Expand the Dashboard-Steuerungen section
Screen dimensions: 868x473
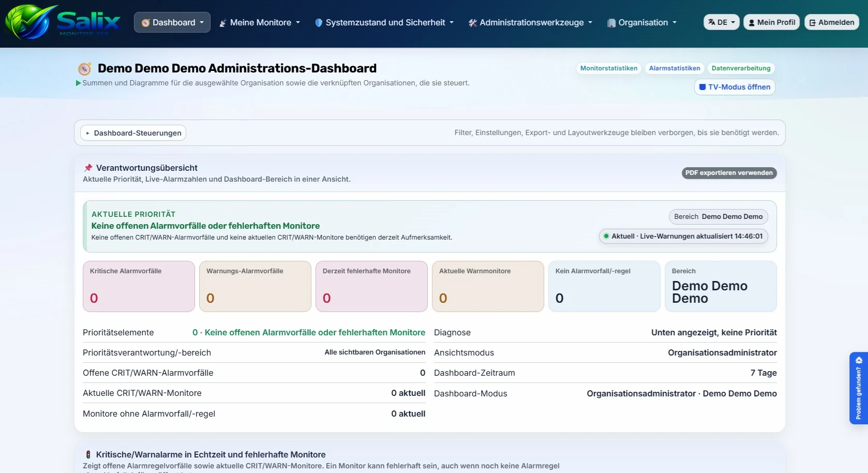click(x=133, y=133)
